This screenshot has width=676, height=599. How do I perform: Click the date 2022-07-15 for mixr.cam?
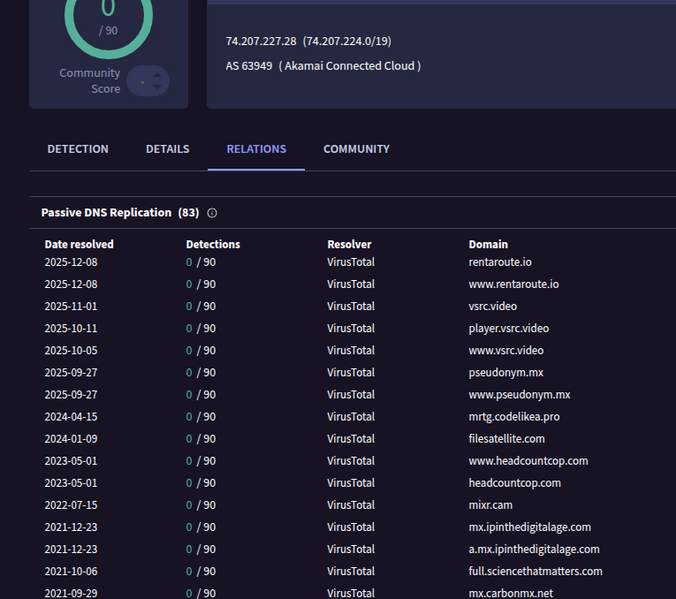(71, 505)
